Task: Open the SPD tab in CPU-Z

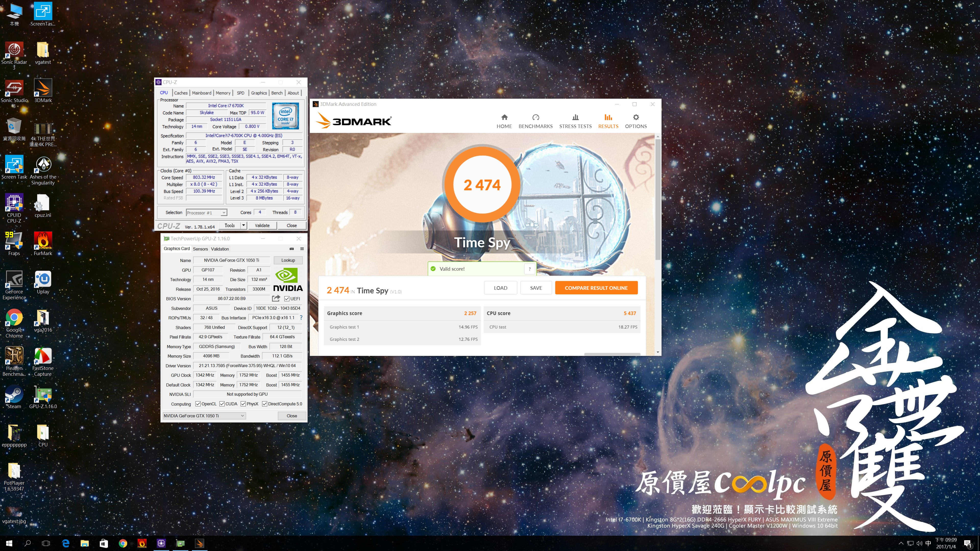Action: coord(240,93)
